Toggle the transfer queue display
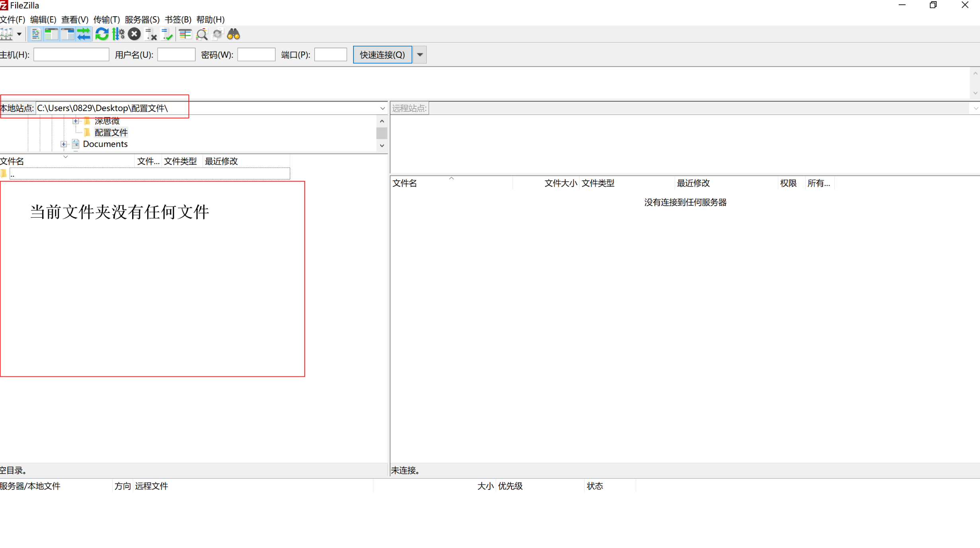The image size is (980, 548). (84, 34)
